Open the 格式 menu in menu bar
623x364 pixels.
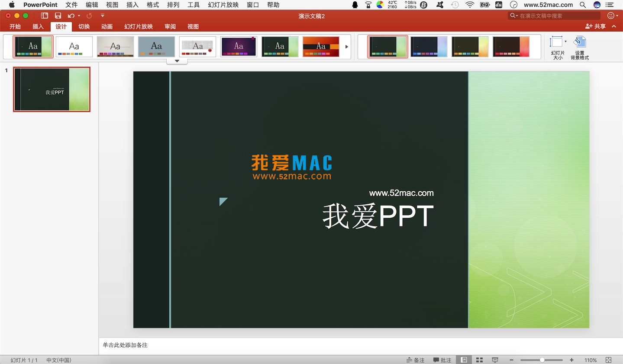pos(153,5)
